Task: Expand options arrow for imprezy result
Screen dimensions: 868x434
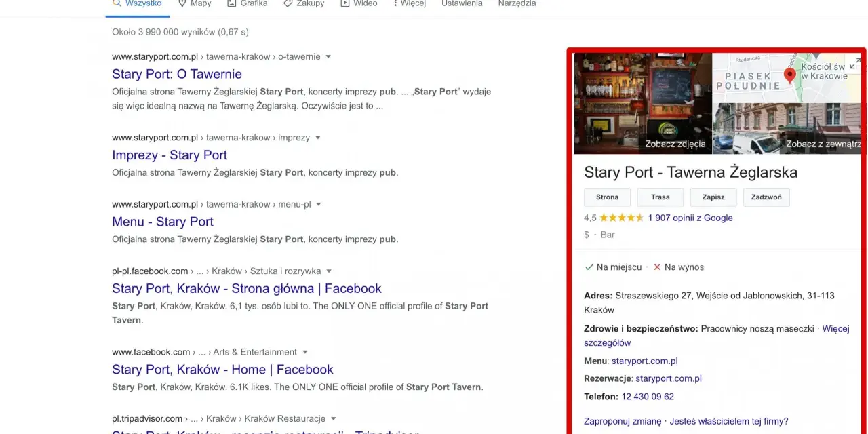Action: pyautogui.click(x=317, y=138)
